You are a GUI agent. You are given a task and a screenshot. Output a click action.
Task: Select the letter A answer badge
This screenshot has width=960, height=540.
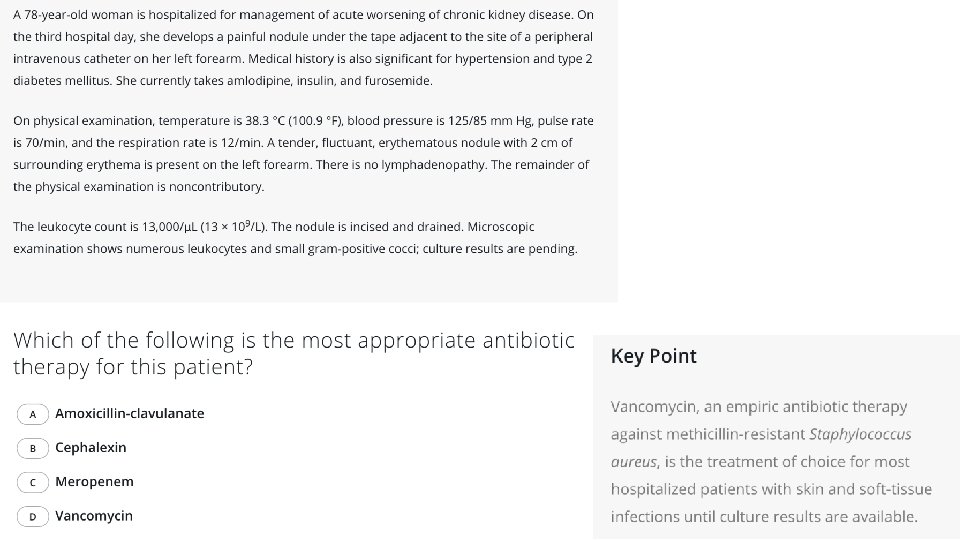[x=33, y=414]
